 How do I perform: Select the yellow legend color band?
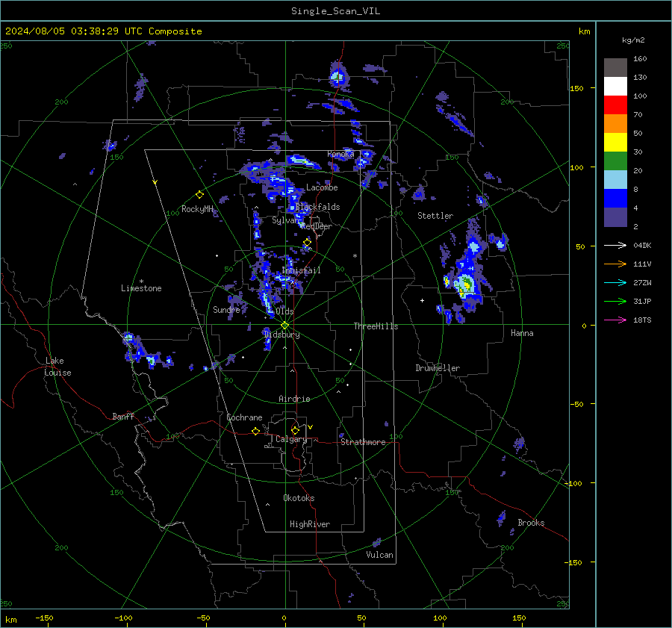pyautogui.click(x=615, y=143)
